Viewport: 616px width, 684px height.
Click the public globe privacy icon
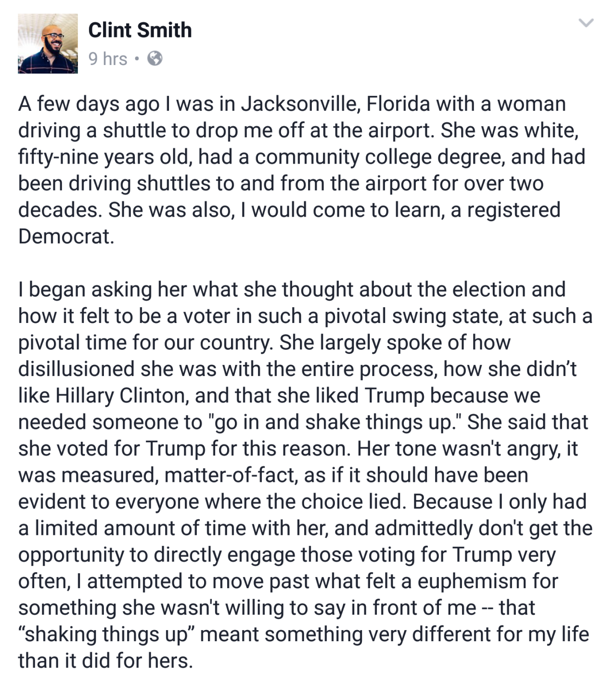[154, 59]
